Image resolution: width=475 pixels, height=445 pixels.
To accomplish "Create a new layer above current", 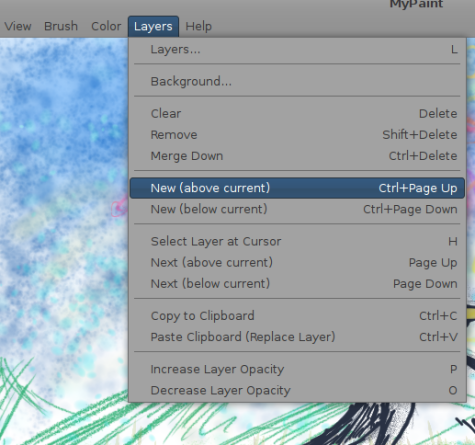I will (297, 188).
